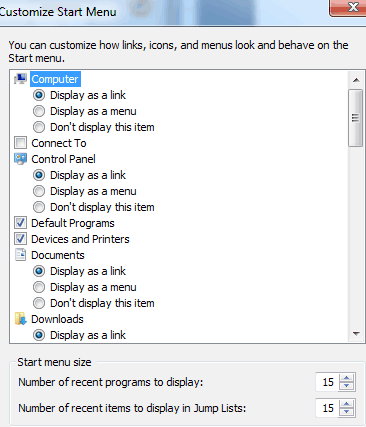366x427 pixels.
Task: Click the Downloads folder icon
Action: [20, 319]
